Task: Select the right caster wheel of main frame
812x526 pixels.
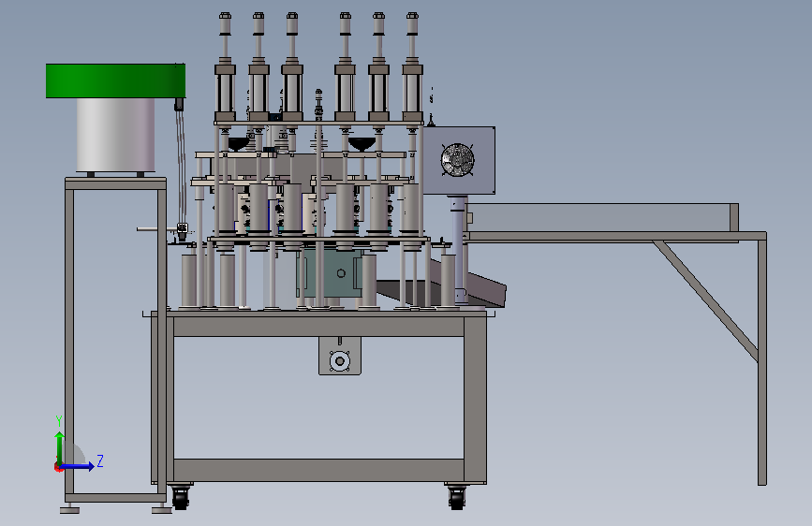Action: click(x=457, y=498)
